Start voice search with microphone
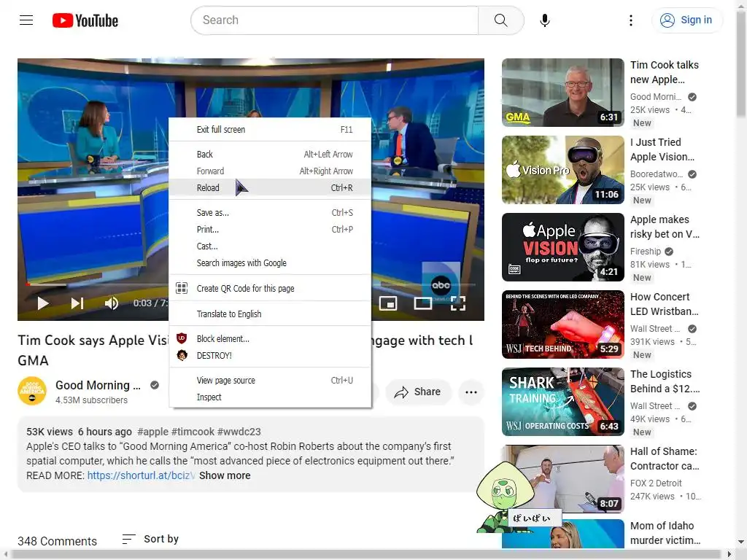 point(545,20)
